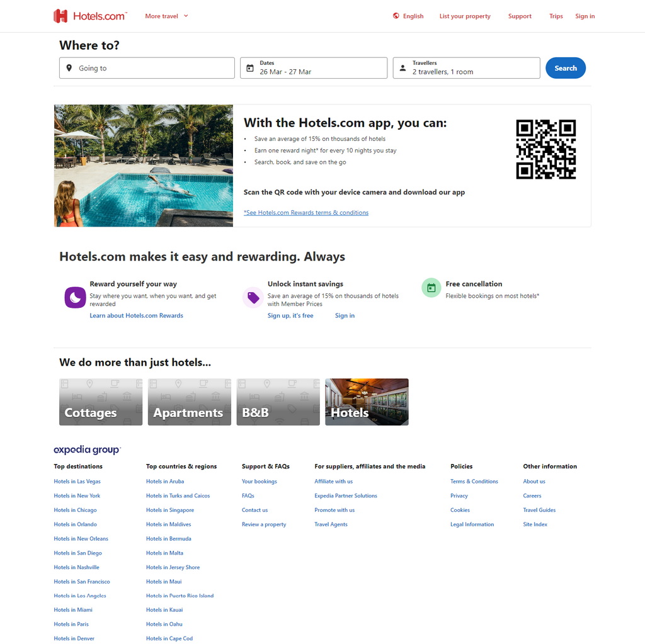Click the Expedia Group logo
Screen dimensions: 645x644
(87, 449)
